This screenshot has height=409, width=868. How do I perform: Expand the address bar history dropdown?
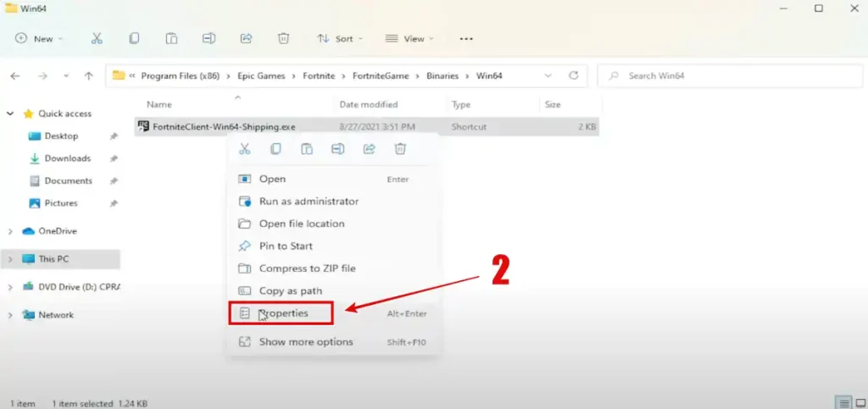(x=548, y=75)
